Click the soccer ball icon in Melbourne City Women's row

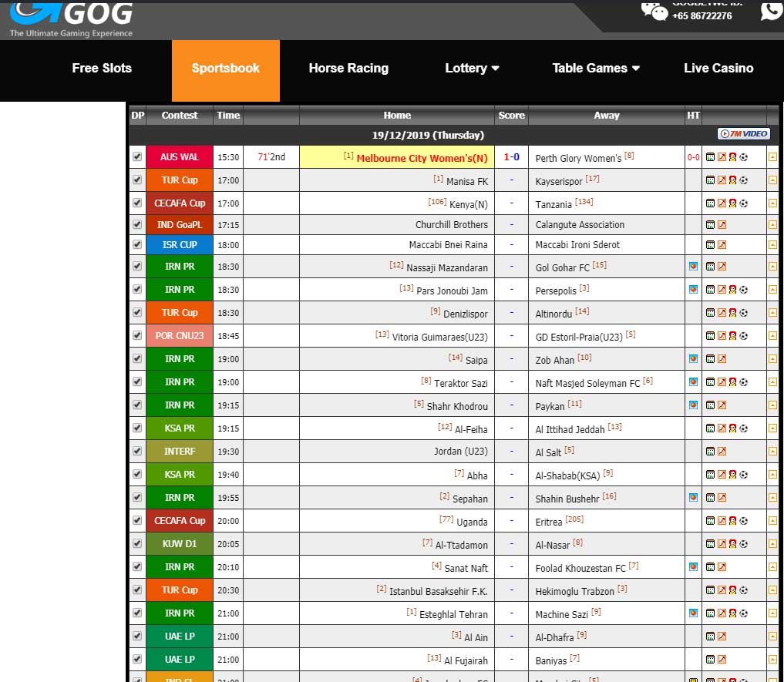[743, 157]
